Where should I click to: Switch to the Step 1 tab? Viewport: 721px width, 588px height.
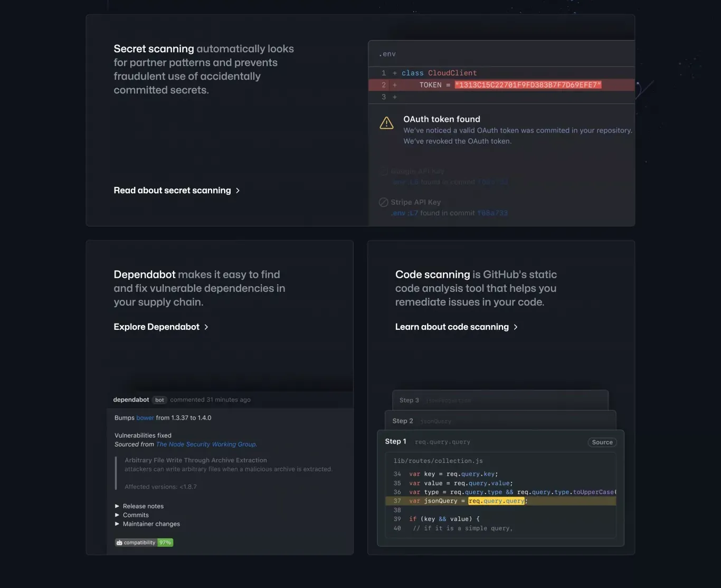click(x=396, y=441)
